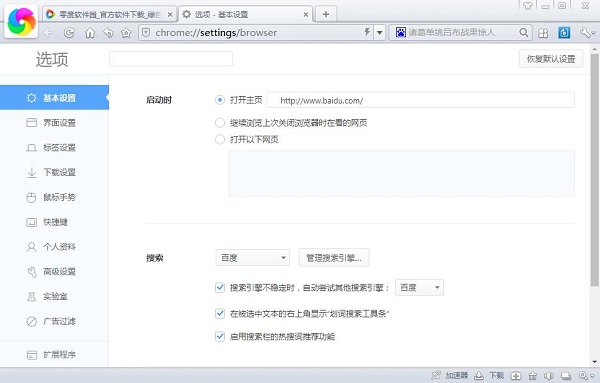Click the home icon in navigation bar
Screen dimensions: 600x383
tap(90, 33)
